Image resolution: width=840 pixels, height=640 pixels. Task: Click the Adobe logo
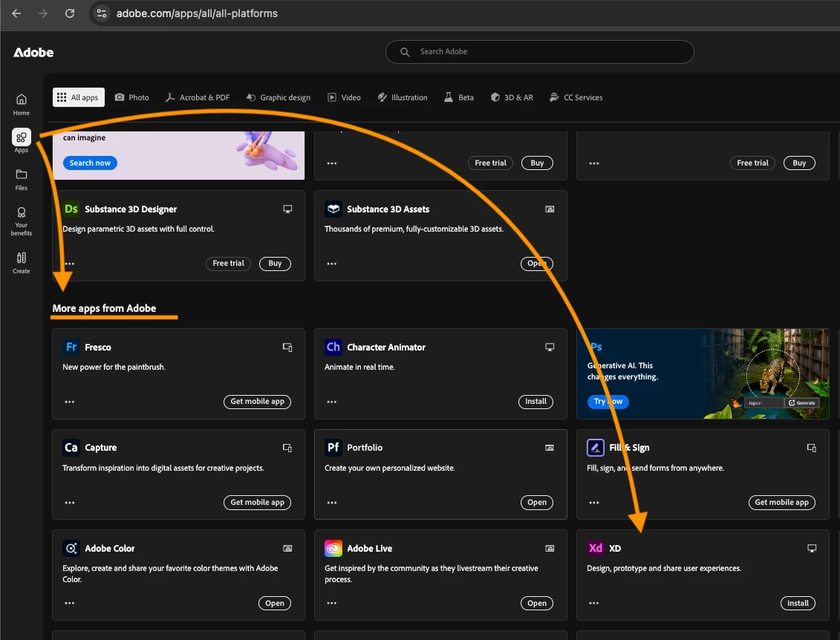pyautogui.click(x=33, y=53)
